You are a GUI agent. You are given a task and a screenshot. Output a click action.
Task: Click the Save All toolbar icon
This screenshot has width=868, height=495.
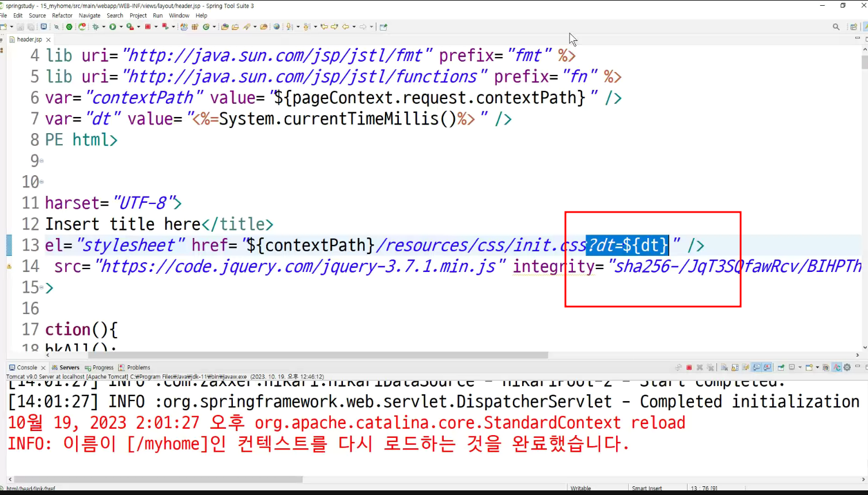tap(31, 27)
